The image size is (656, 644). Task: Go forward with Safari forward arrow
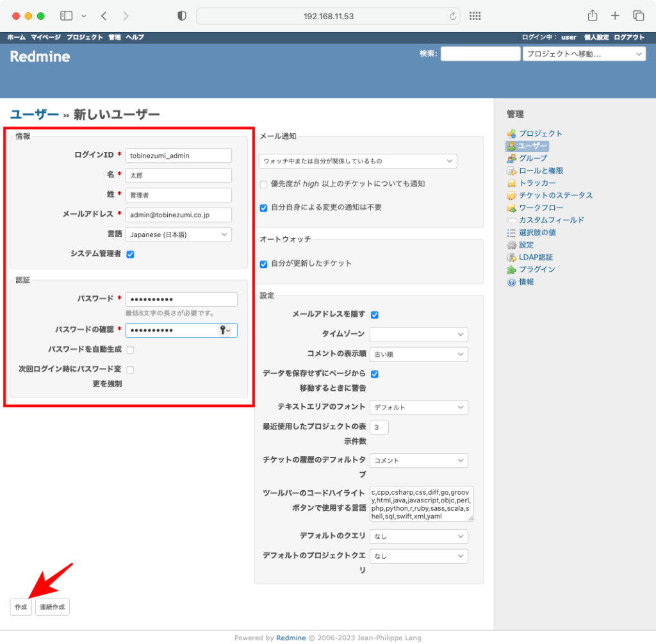coord(126,16)
